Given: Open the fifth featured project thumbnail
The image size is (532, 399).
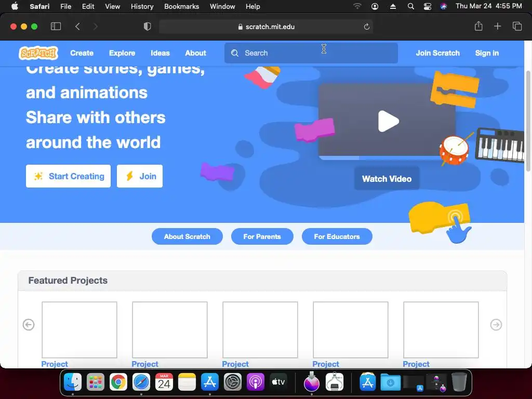Looking at the screenshot, I should 441,330.
